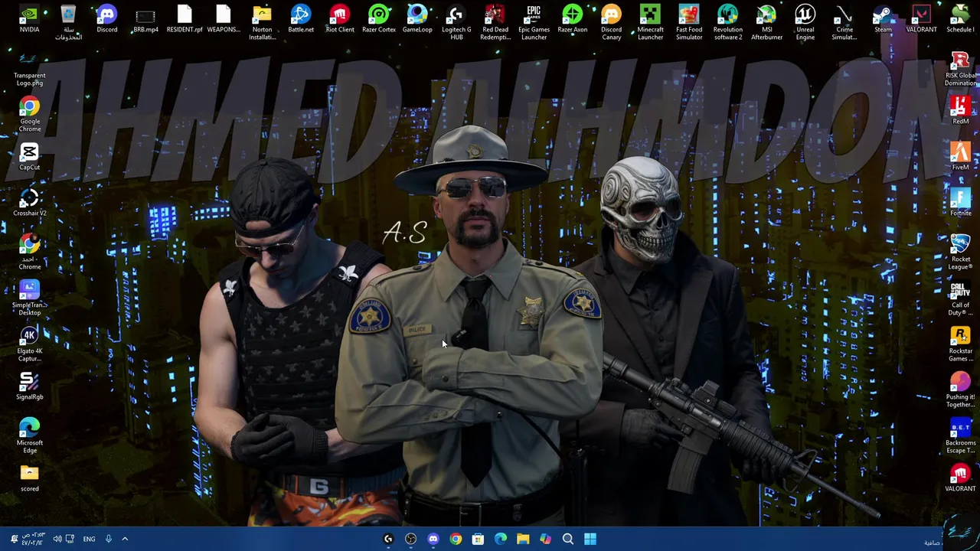Select the GameLoop shortcut
This screenshot has height=551, width=980.
click(x=417, y=20)
